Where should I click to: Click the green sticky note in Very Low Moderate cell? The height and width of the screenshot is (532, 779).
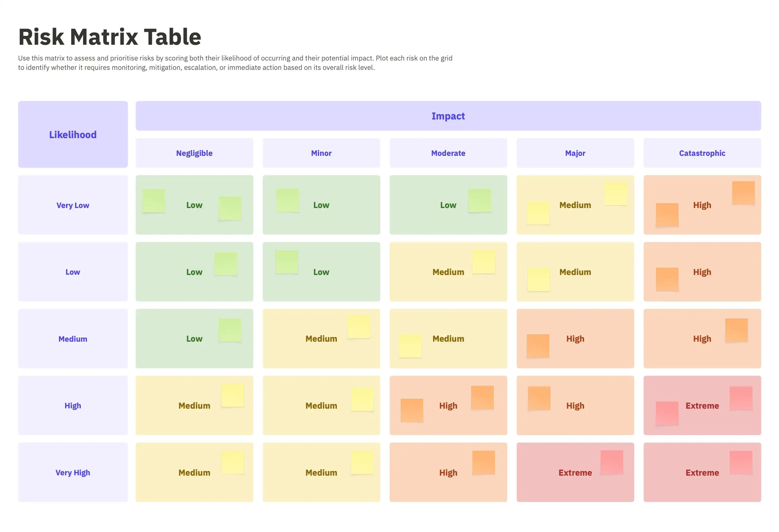point(480,200)
